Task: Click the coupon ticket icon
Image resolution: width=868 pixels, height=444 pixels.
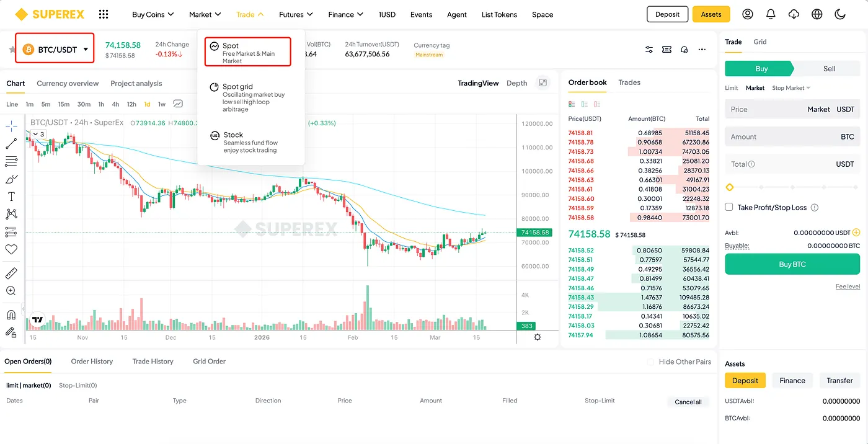Action: [666, 50]
